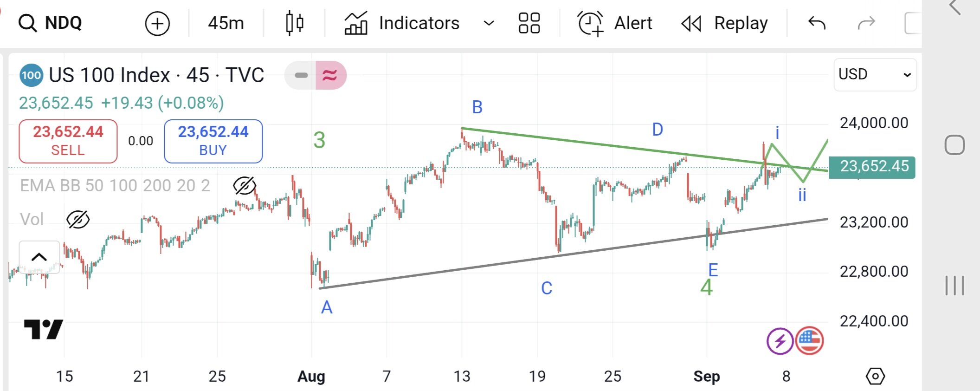
Task: Toggle visibility of Vol indicator
Action: coord(78,219)
